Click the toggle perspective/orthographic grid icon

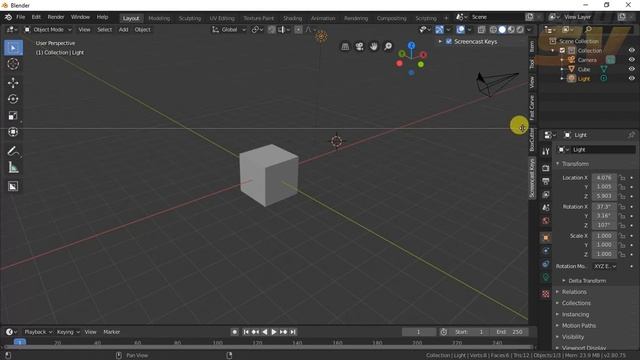345,47
